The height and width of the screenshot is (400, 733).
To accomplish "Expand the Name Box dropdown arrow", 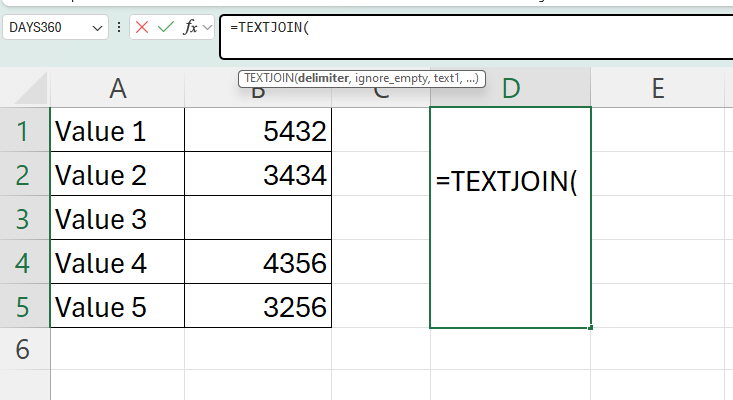I will pos(98,28).
